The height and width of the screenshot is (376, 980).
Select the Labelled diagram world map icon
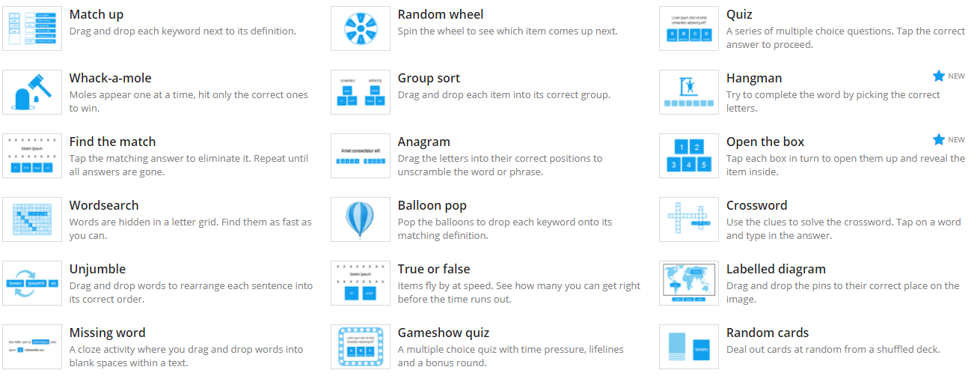[689, 283]
